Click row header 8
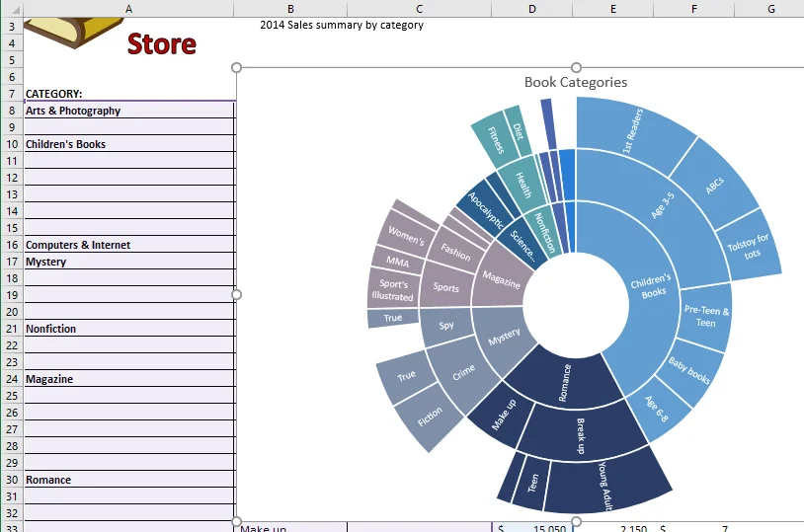 coord(12,111)
